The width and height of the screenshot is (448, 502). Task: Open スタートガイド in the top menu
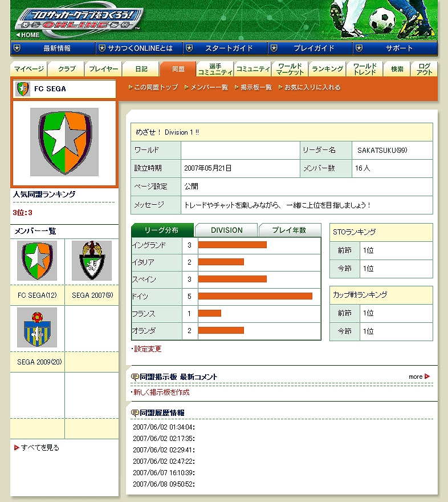click(228, 48)
